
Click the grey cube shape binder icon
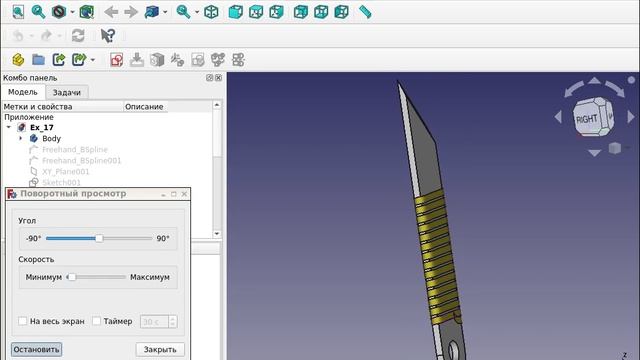point(157,60)
